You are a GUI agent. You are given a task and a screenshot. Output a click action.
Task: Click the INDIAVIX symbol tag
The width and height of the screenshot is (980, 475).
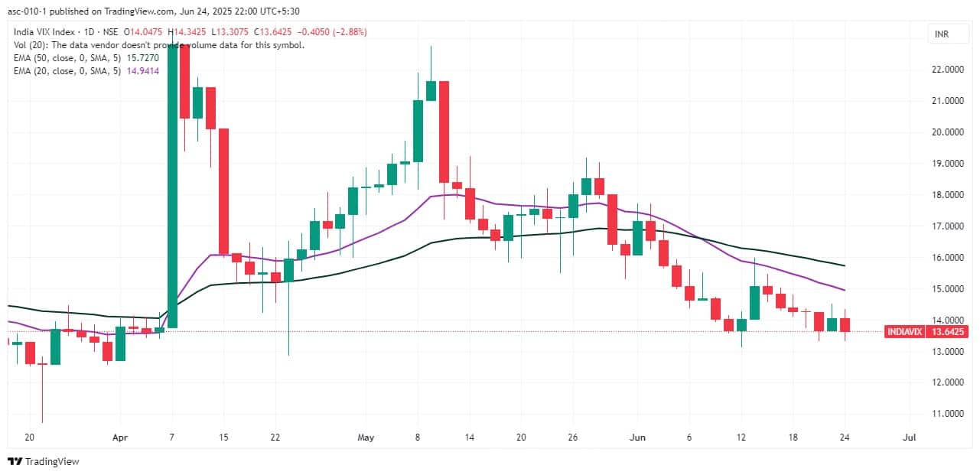tap(904, 331)
